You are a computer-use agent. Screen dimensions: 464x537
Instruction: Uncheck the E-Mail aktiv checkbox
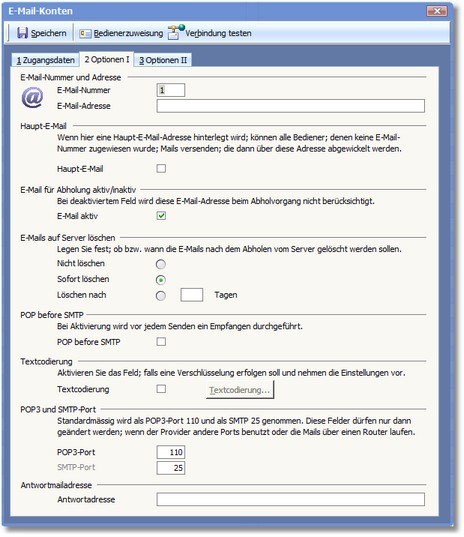[161, 216]
